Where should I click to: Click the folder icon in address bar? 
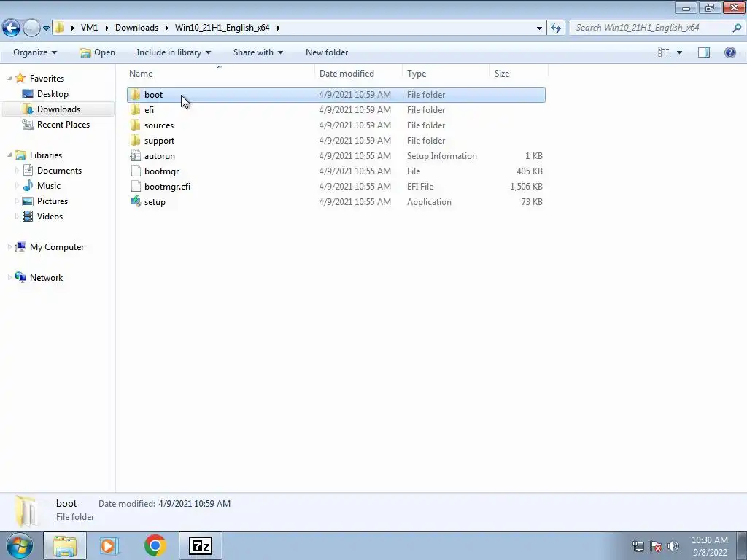(59, 28)
